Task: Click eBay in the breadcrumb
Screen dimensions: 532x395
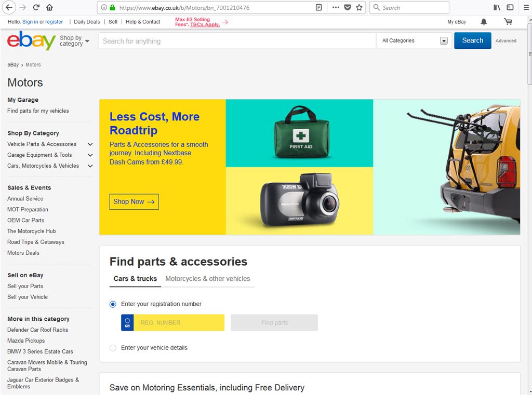Action: click(x=13, y=65)
